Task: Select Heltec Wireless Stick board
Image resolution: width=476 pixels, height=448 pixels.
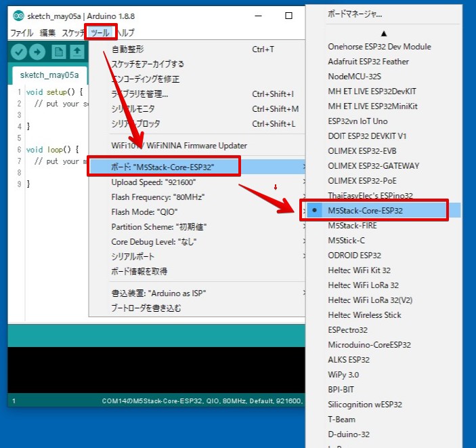Action: point(384,315)
